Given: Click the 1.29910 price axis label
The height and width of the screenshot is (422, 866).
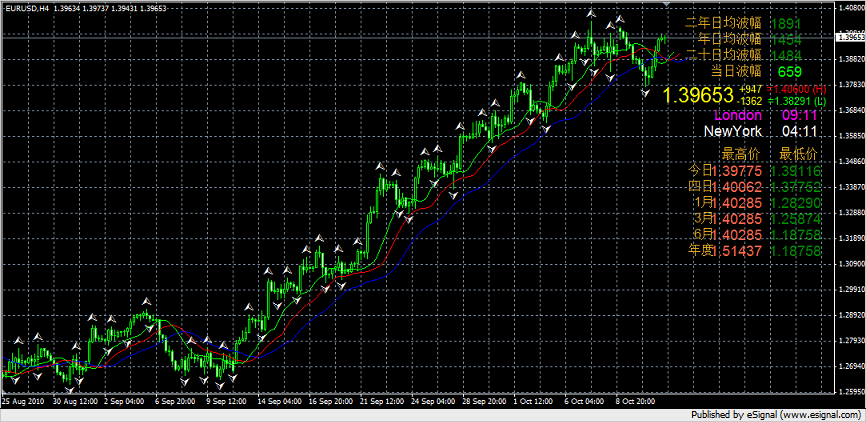Looking at the screenshot, I should pos(851,290).
